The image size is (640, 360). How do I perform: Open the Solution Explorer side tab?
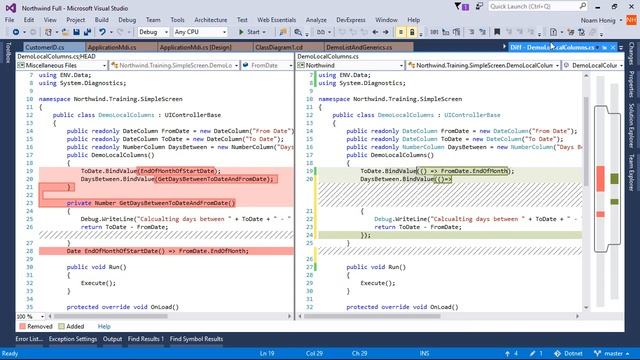[631, 125]
